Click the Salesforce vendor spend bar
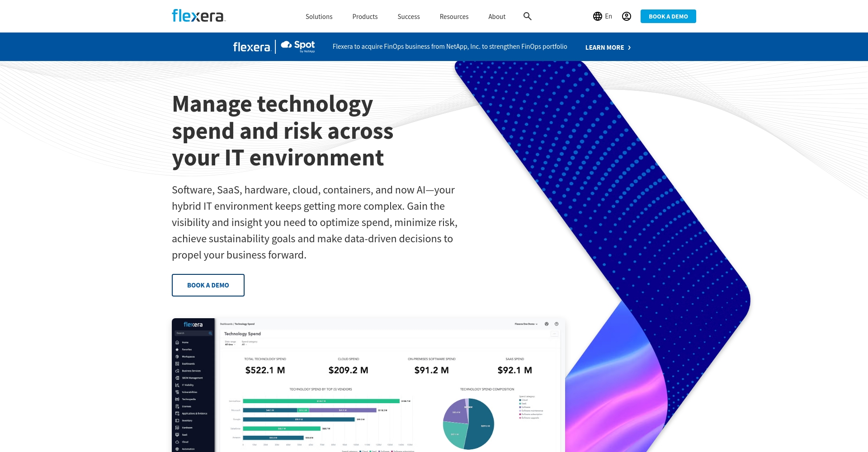Viewport: 868px width, 452px height. tap(282, 428)
